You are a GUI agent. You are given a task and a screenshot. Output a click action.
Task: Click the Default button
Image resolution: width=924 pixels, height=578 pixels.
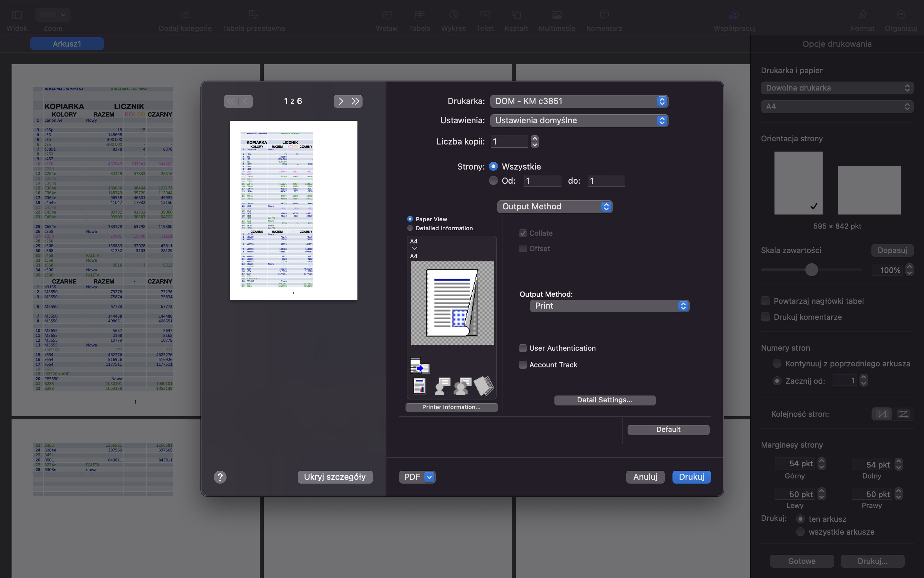pyautogui.click(x=668, y=430)
